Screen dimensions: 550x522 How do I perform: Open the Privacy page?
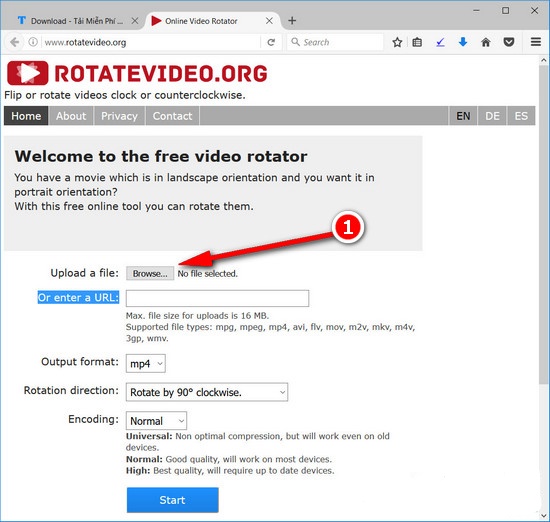(x=119, y=116)
